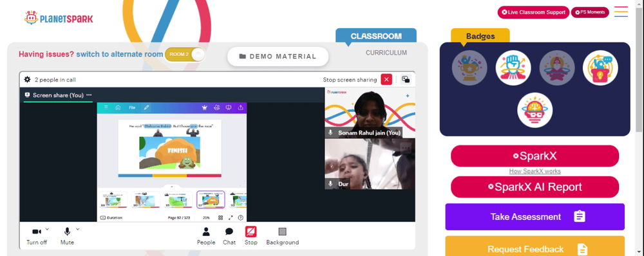Click the raised fist badge
The height and width of the screenshot is (256, 644).
tap(513, 68)
